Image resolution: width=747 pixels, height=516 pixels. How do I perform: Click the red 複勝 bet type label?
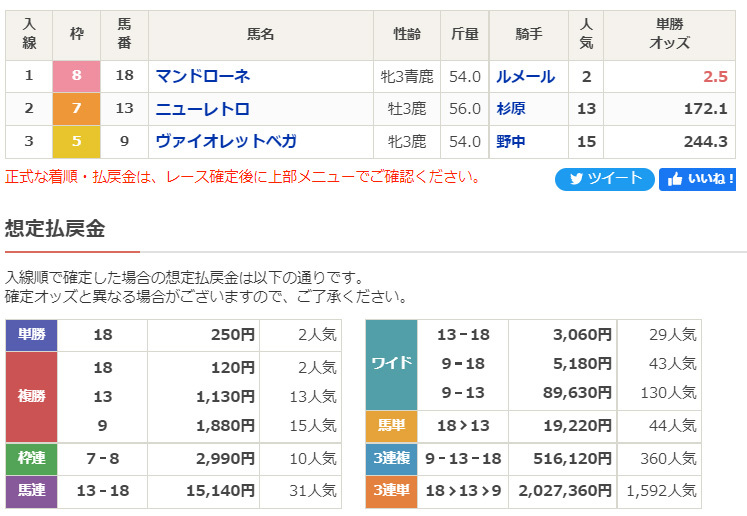tap(32, 397)
